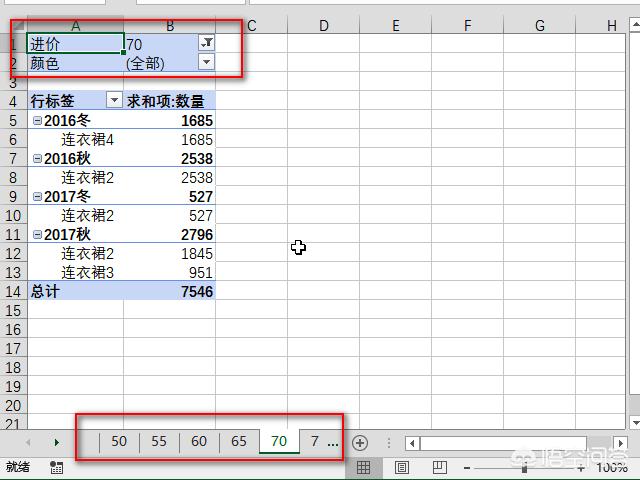The width and height of the screenshot is (640, 480).
Task: Open the more sheets ellipsis
Action: (x=333, y=443)
